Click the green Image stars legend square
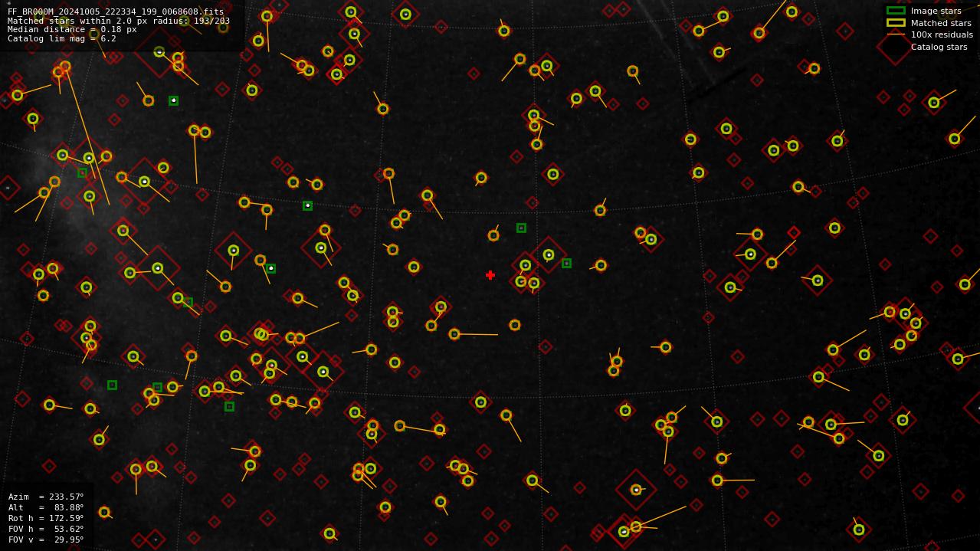This screenshot has width=980, height=551. point(896,11)
